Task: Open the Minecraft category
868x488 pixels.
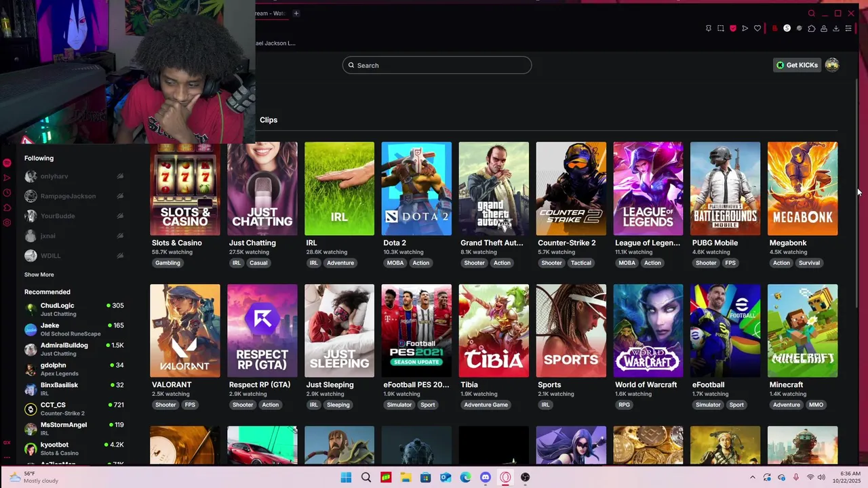Action: click(803, 331)
